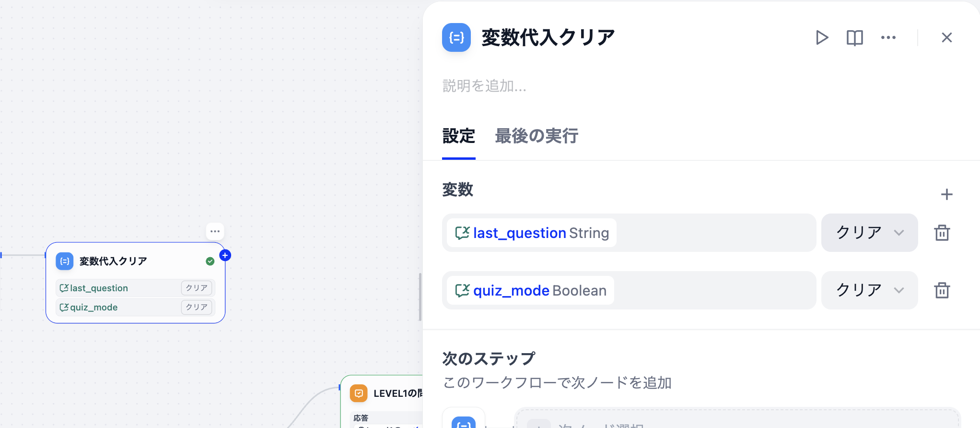The height and width of the screenshot is (428, 980).
Task: Delete the last_question variable row
Action: 942,233
